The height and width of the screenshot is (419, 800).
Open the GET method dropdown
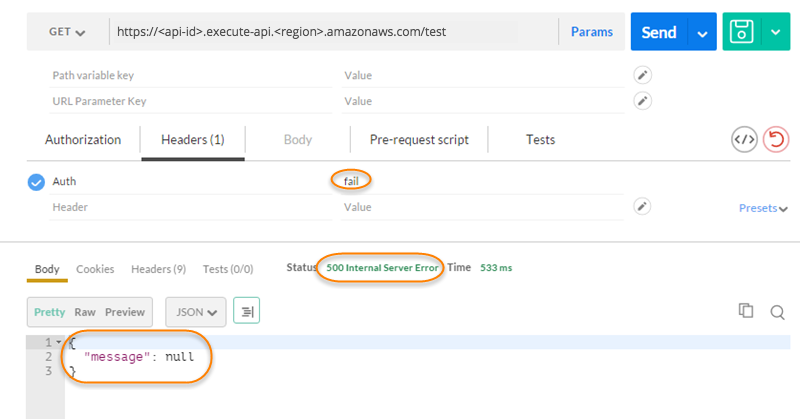(x=67, y=32)
